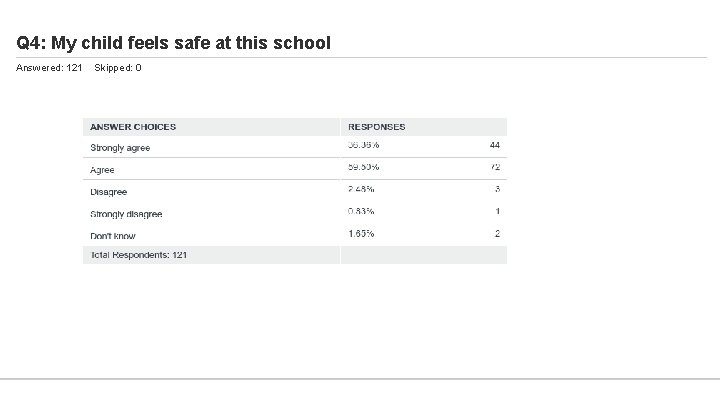Click the 'Total Respondents: 121' footer cell
The height and width of the screenshot is (405, 720).
[x=139, y=255]
